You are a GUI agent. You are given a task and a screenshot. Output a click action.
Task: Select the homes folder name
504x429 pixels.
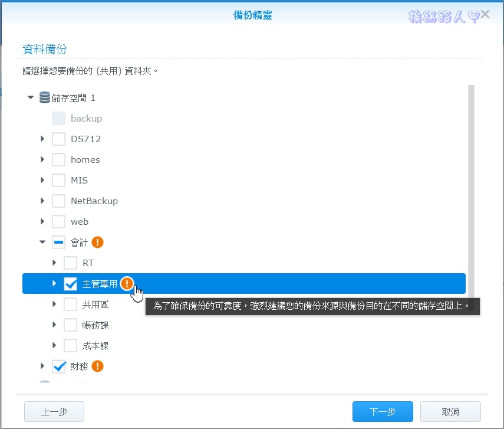(85, 160)
